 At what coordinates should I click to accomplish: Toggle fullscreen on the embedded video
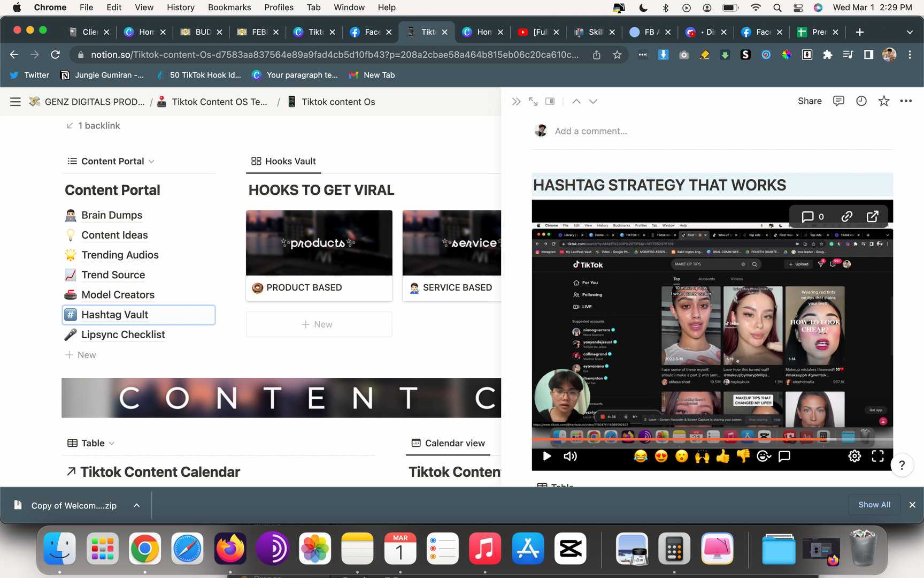click(x=877, y=456)
